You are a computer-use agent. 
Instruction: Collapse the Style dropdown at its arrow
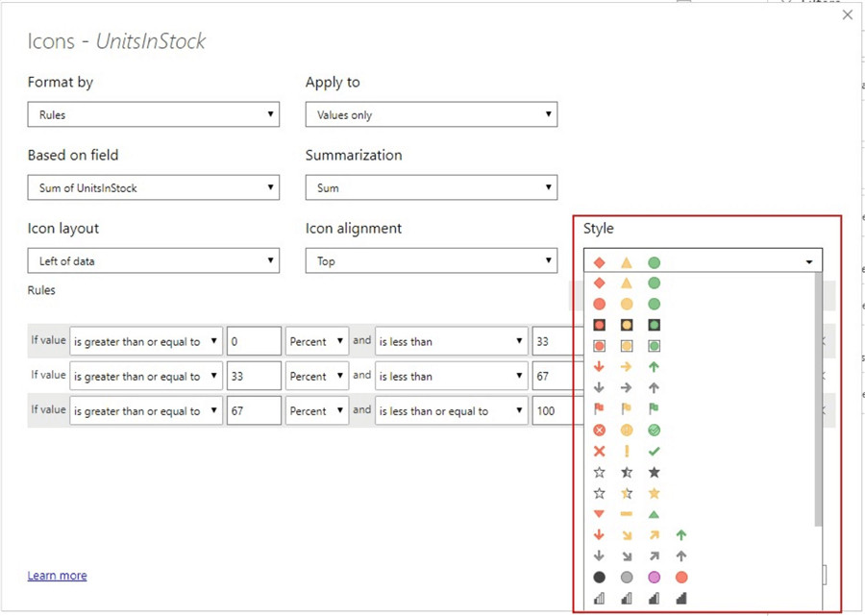(809, 261)
